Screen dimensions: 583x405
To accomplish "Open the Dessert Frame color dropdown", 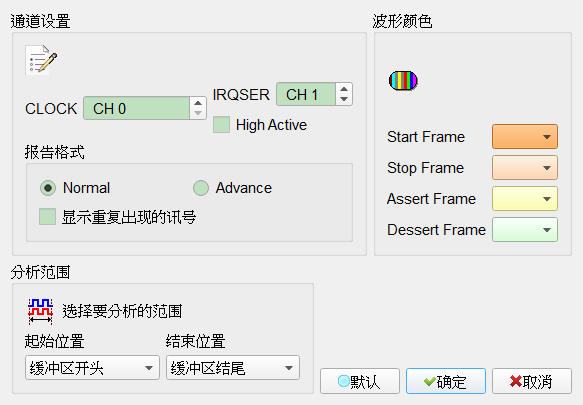I will (x=525, y=229).
